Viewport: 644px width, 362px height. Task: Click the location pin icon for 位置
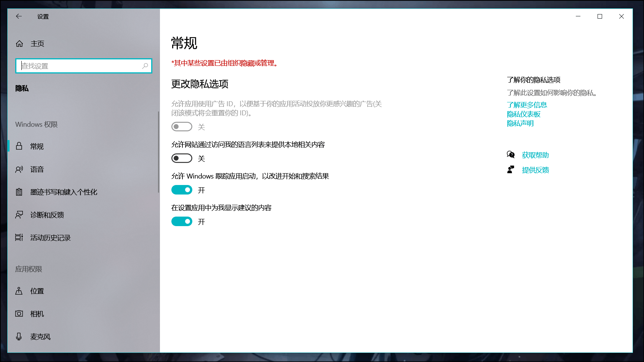[19, 291]
